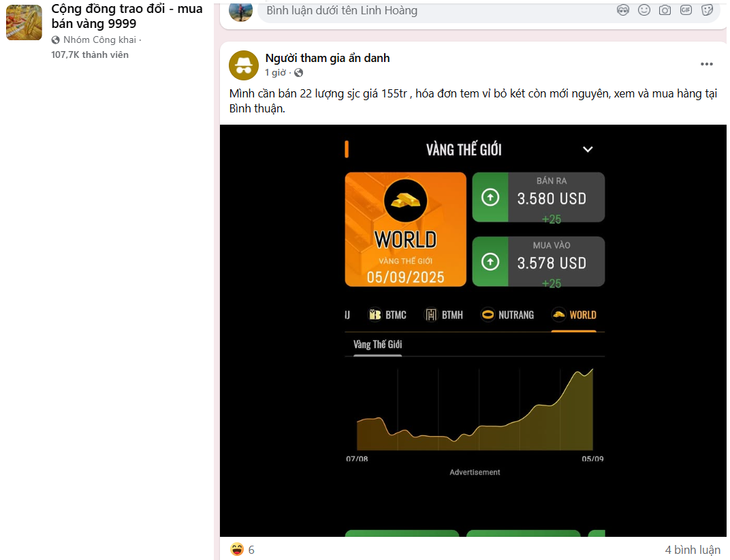The image size is (730, 560).
Task: Open the sticker picker icon
Action: click(707, 10)
